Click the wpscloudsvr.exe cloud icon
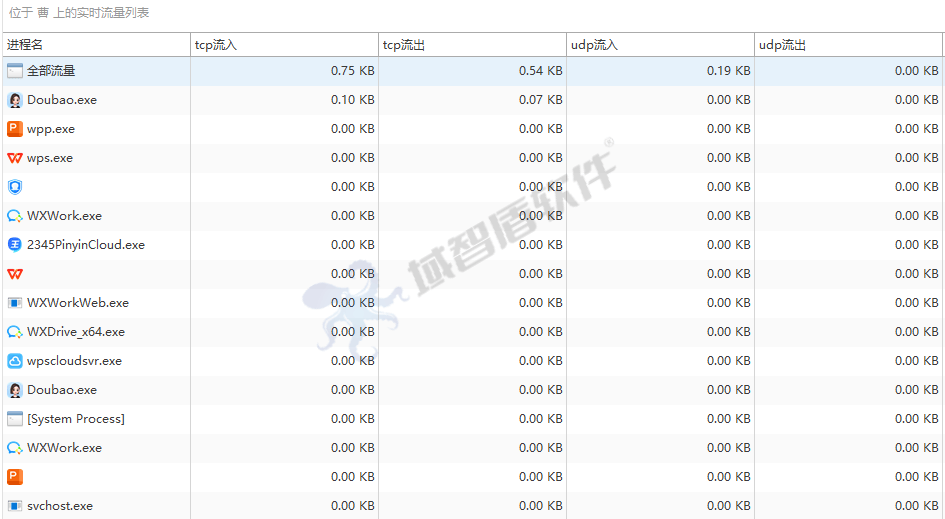 15,361
